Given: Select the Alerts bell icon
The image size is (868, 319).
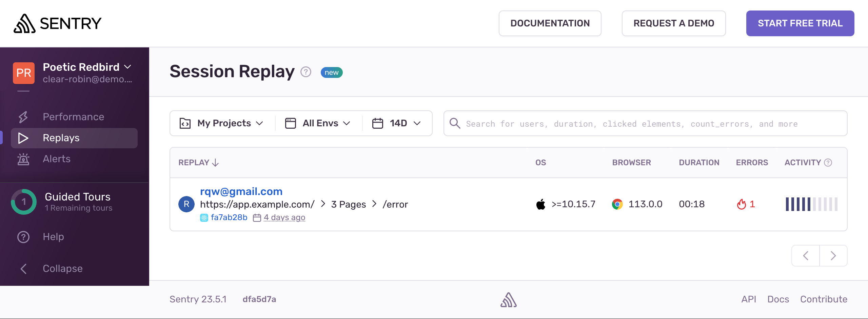Looking at the screenshot, I should tap(23, 159).
